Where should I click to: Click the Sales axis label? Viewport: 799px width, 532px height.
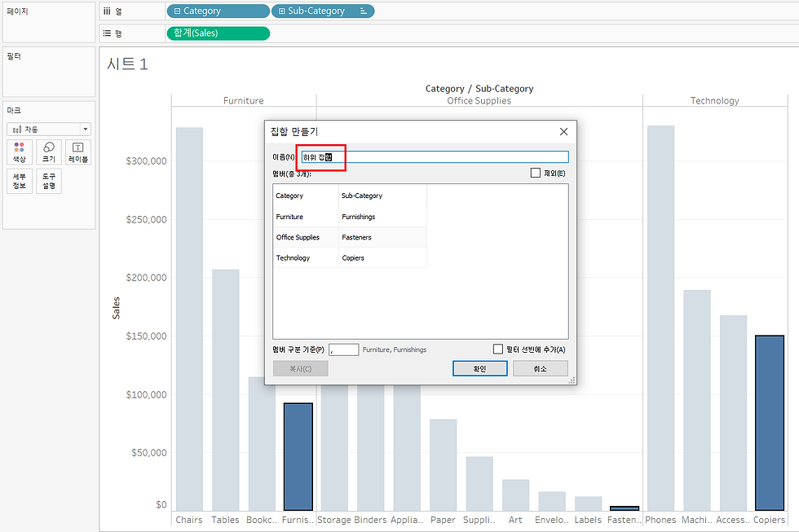pos(116,308)
